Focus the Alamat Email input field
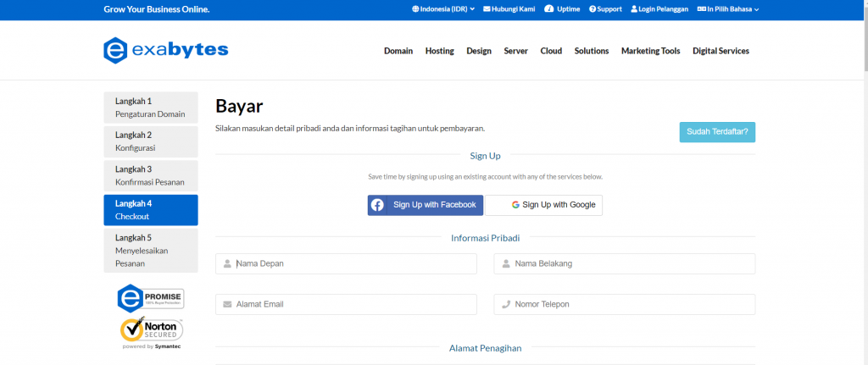The width and height of the screenshot is (868, 365). pyautogui.click(x=346, y=304)
